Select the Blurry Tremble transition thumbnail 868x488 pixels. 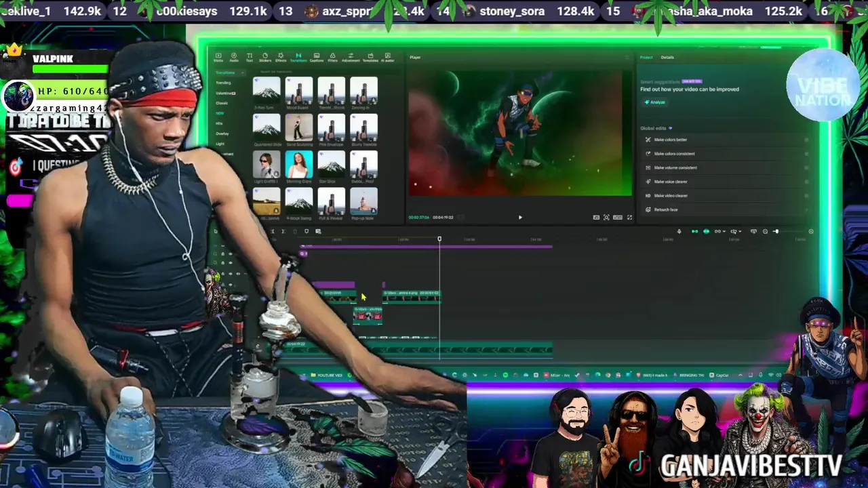[363, 127]
